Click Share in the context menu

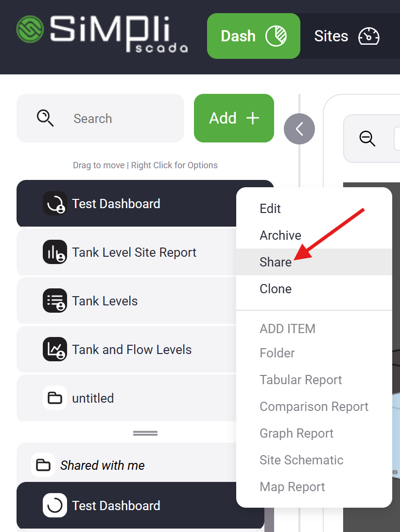click(x=276, y=262)
